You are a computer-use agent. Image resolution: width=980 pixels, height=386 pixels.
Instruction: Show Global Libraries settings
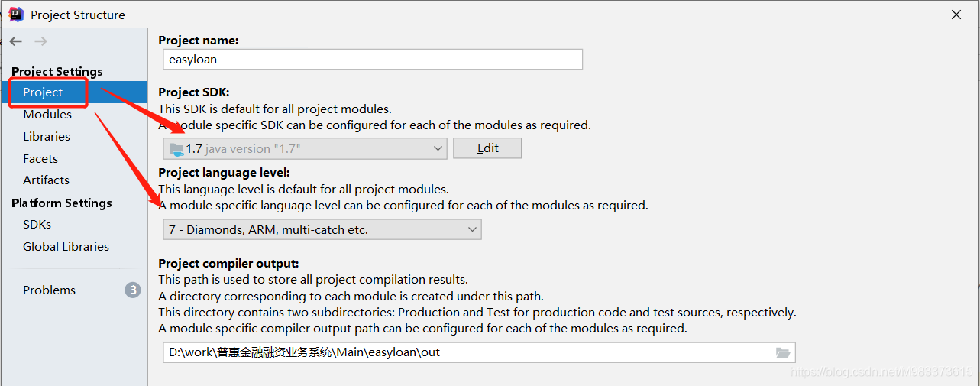tap(66, 247)
